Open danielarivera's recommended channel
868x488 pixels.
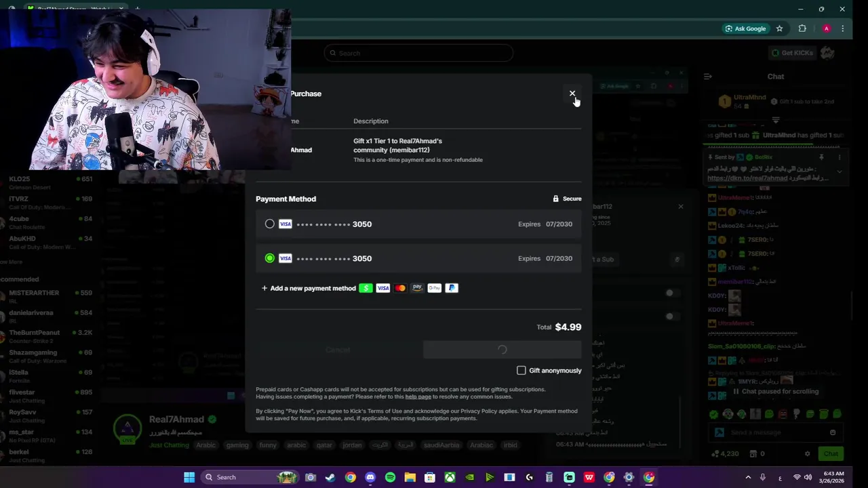[x=47, y=316]
